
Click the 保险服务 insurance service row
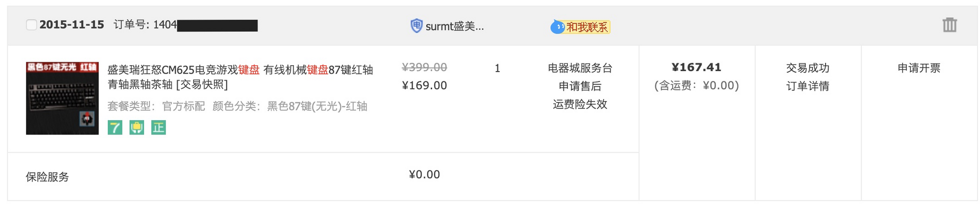(48, 177)
